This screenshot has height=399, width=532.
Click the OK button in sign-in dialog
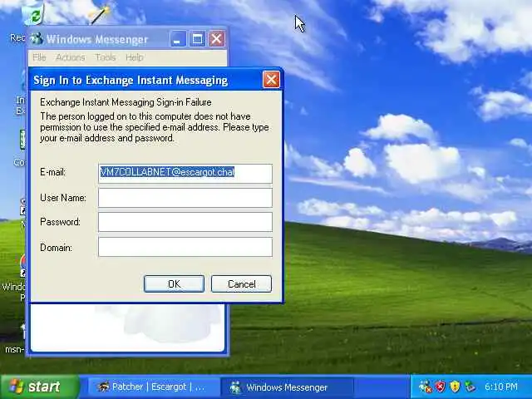[174, 283]
